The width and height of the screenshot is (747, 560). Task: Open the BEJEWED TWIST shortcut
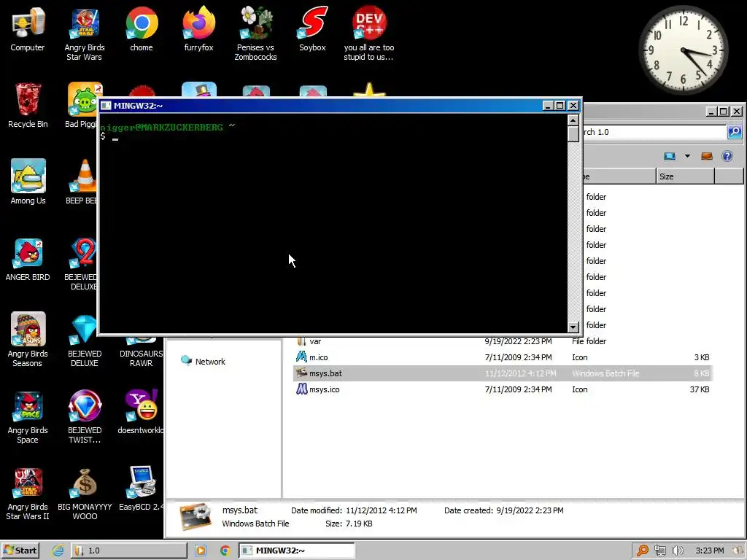click(x=85, y=416)
